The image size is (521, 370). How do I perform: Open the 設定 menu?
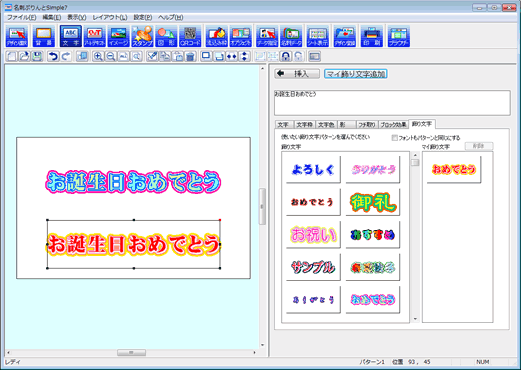(x=143, y=17)
